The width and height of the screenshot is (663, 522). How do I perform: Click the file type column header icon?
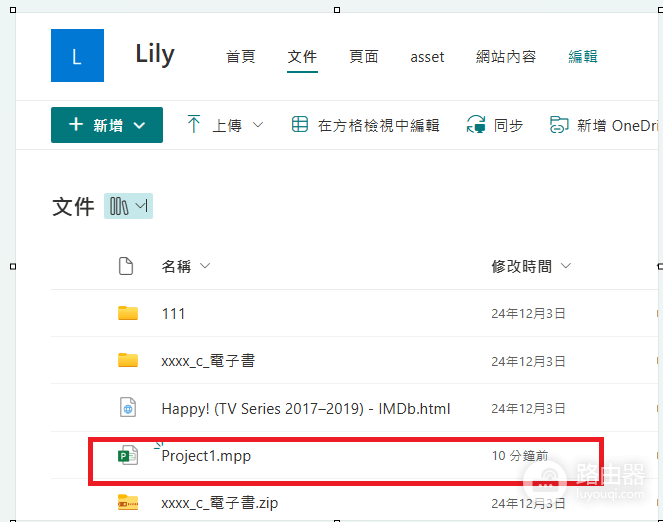[x=126, y=266]
